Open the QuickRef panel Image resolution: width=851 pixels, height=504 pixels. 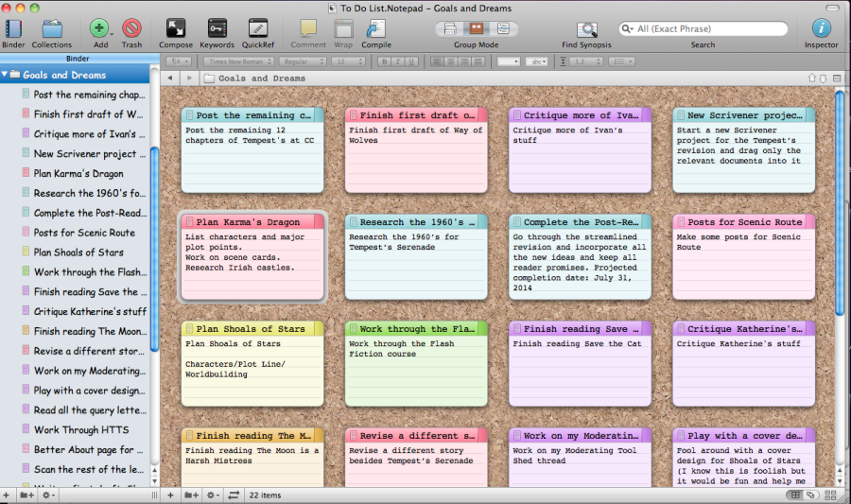tap(257, 28)
